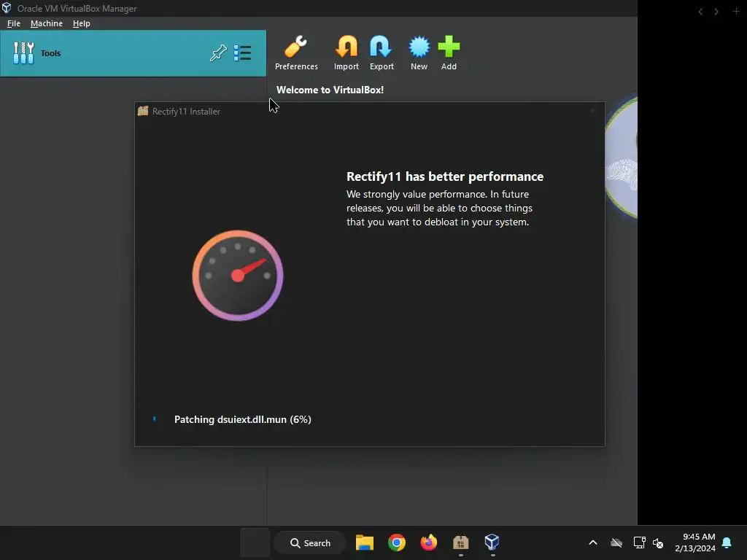Open the Machine menu
This screenshot has height=560, width=747.
tap(47, 23)
